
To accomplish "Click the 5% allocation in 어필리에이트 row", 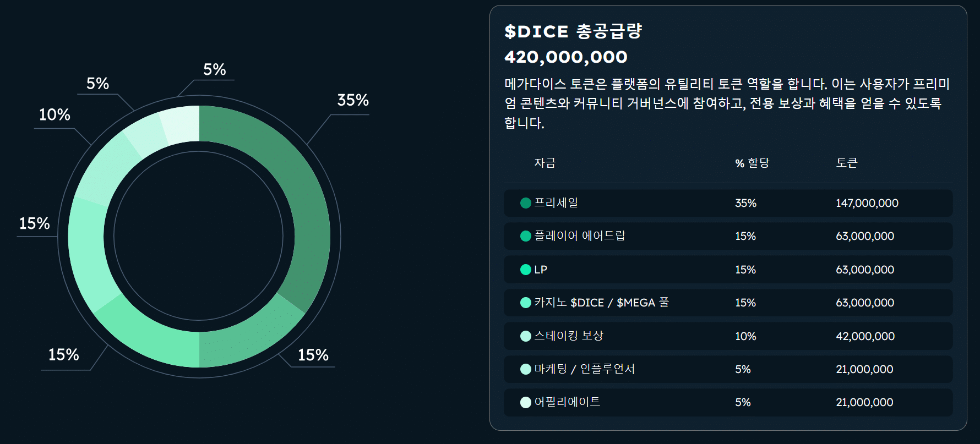I will (x=743, y=402).
